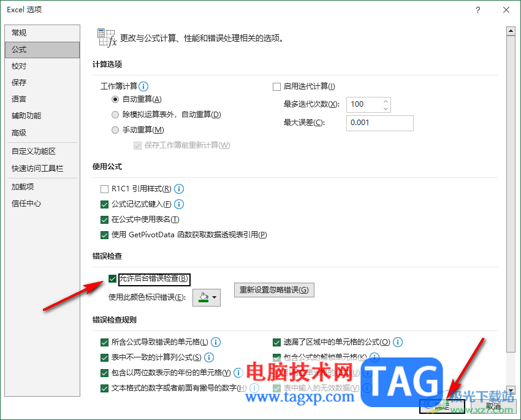Image resolution: width=521 pixels, height=420 pixels.
Task: Click info icon beside R1C1 引用样式
Action: click(x=179, y=189)
